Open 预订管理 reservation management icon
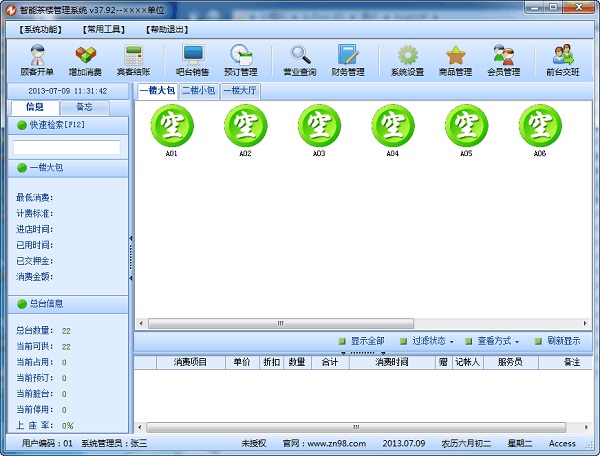Viewport: 600px width, 456px height. pyautogui.click(x=241, y=60)
